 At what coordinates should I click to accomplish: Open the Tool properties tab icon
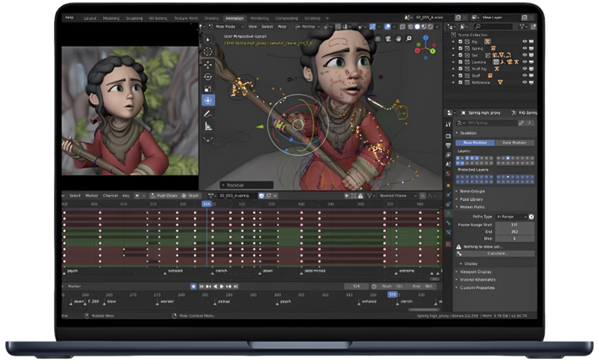point(448,124)
